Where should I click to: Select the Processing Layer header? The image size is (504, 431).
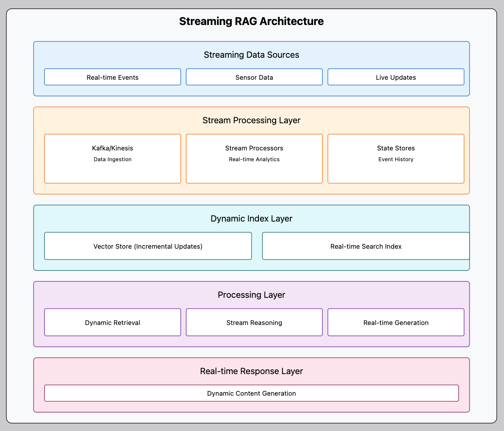[x=251, y=295]
